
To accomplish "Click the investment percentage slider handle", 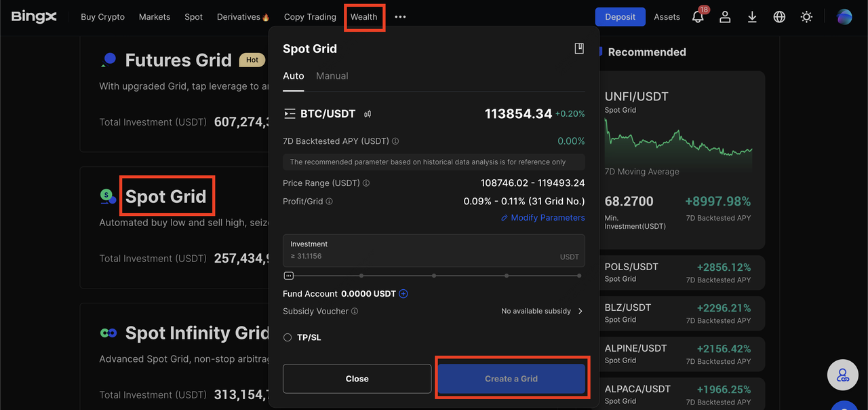I will pyautogui.click(x=289, y=276).
